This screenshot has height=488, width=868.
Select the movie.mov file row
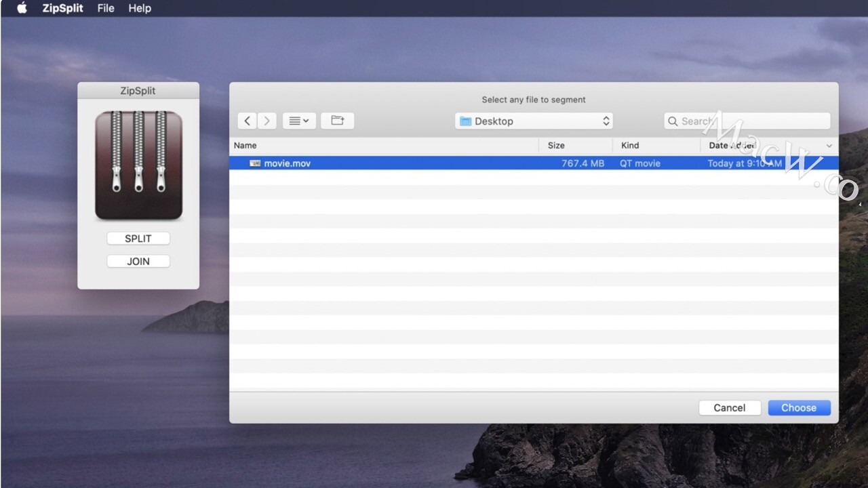534,163
